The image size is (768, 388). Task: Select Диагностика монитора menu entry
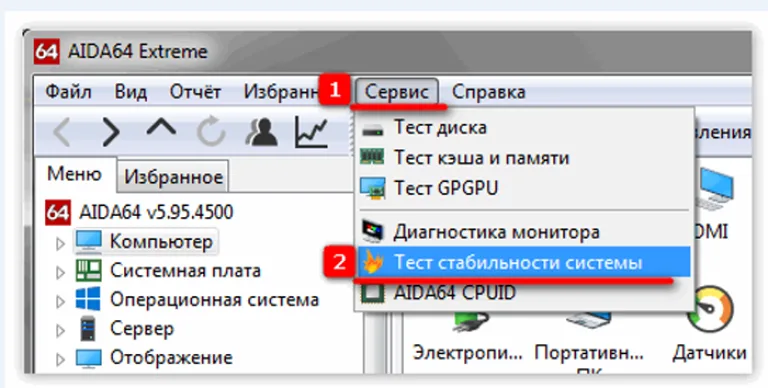coord(524,231)
